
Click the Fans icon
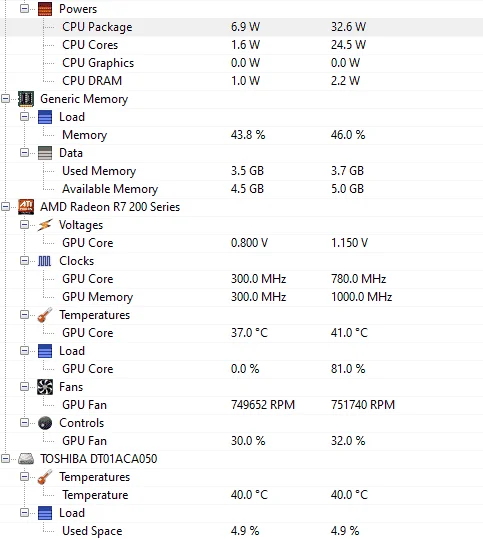coord(45,387)
